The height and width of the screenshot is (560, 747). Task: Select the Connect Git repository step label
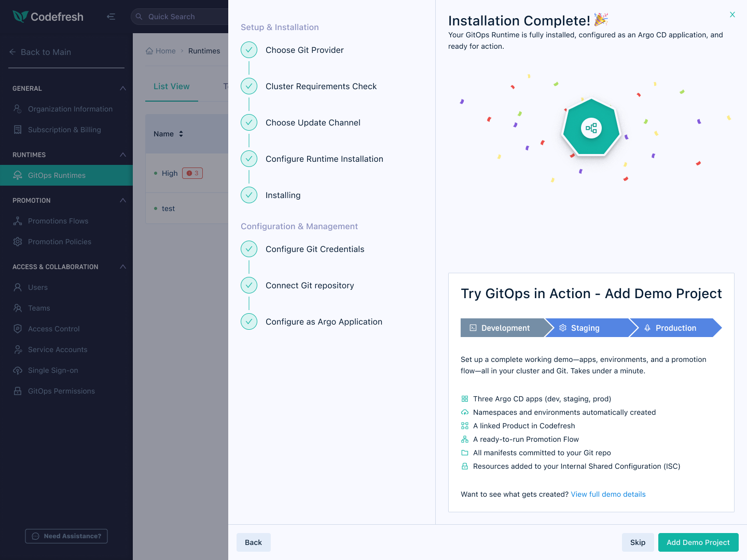click(x=310, y=285)
